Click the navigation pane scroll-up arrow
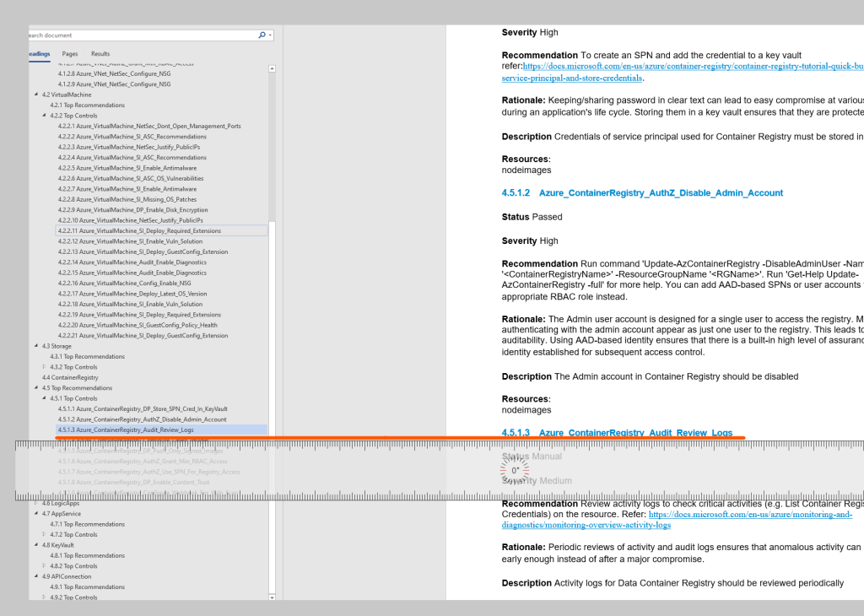The image size is (864, 616). [x=272, y=70]
